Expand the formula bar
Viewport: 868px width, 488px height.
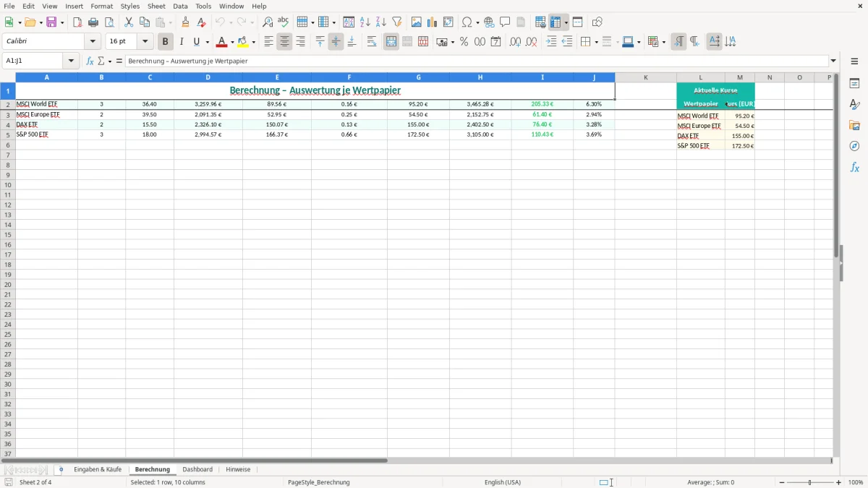click(833, 61)
